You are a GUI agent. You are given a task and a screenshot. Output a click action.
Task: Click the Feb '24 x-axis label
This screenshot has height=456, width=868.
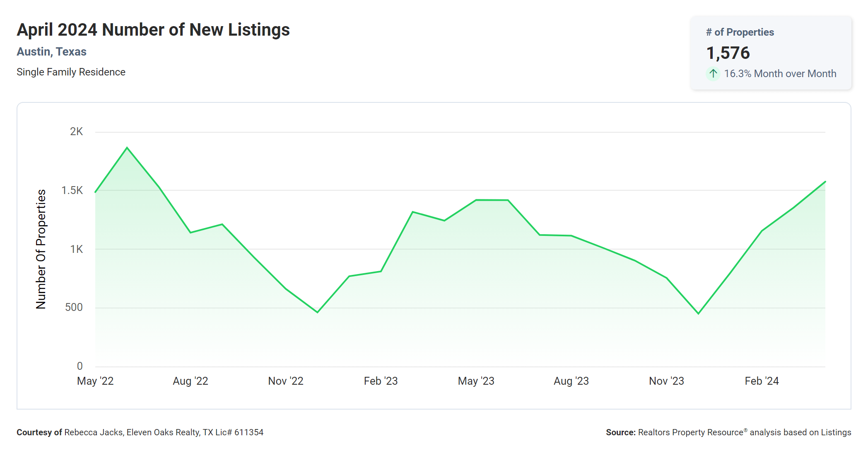tap(762, 381)
